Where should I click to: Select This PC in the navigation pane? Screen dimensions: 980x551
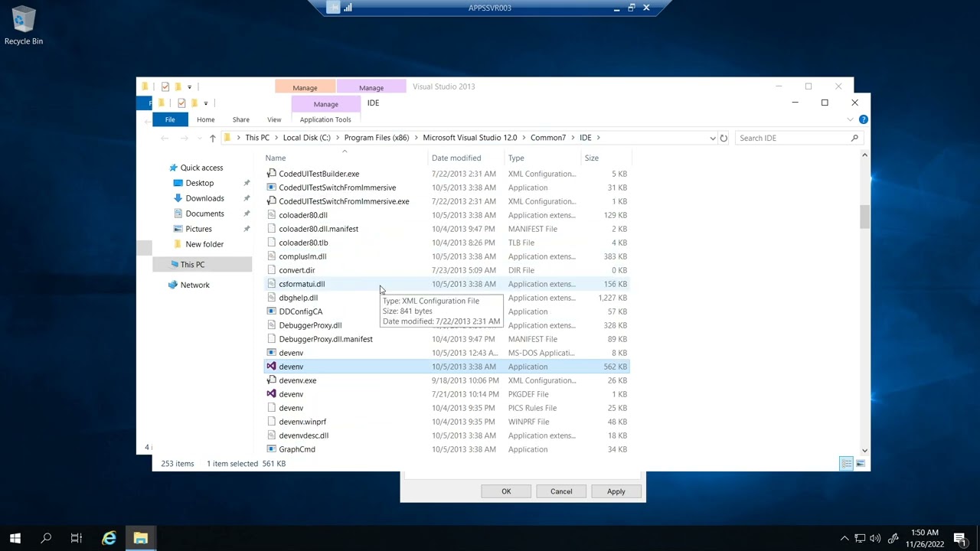tap(202, 265)
